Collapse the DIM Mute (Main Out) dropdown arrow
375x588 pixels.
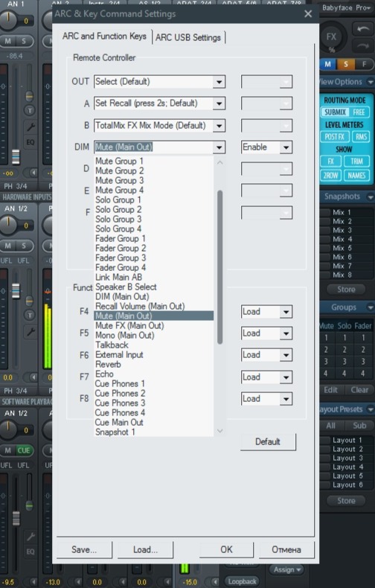[219, 147]
